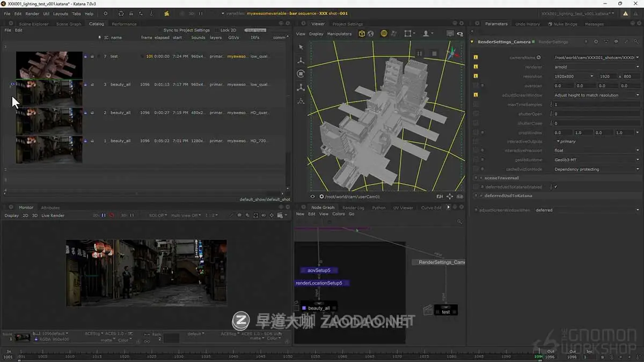Viewport: 644px width, 362px height.
Task: Open the Layouts menu
Action: click(x=60, y=13)
